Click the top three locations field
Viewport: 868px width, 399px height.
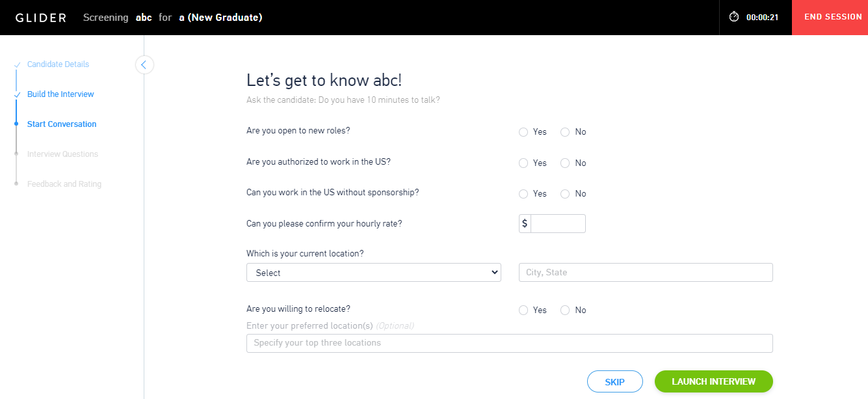click(509, 343)
